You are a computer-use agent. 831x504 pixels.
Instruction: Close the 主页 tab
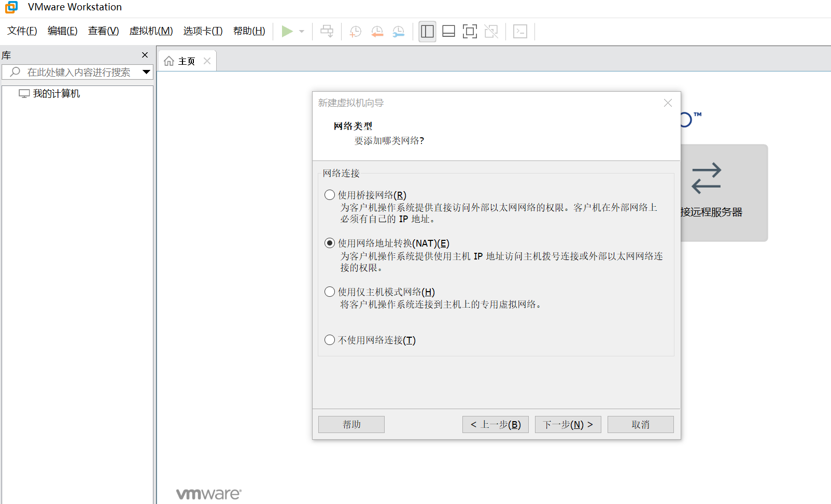pos(207,61)
